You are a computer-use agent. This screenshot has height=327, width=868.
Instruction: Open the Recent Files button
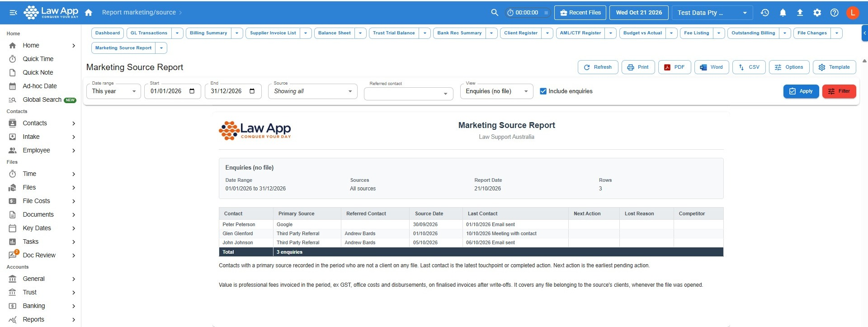pyautogui.click(x=580, y=13)
